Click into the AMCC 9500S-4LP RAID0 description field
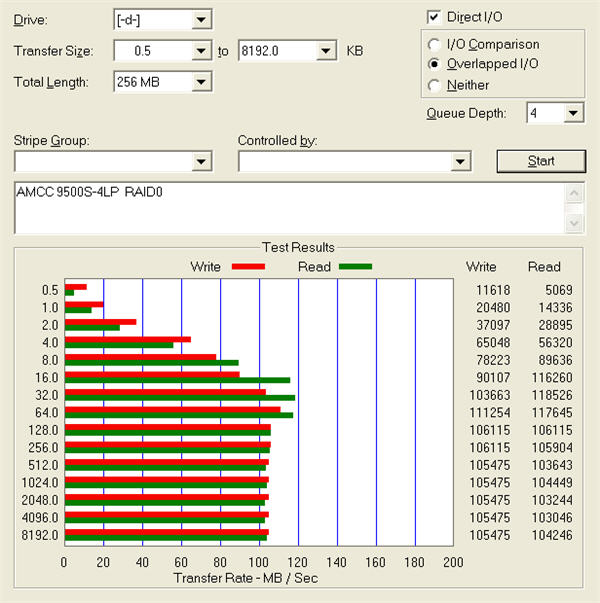The image size is (600, 603). [x=289, y=208]
